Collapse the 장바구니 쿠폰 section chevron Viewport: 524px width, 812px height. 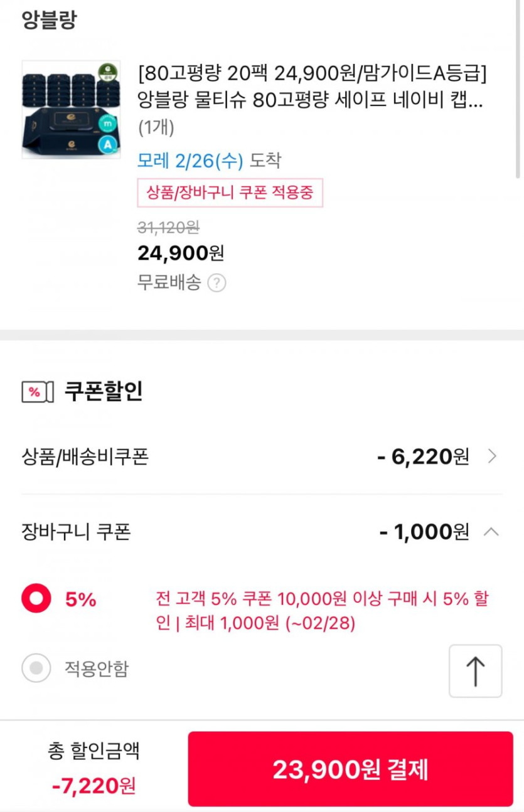point(492,532)
